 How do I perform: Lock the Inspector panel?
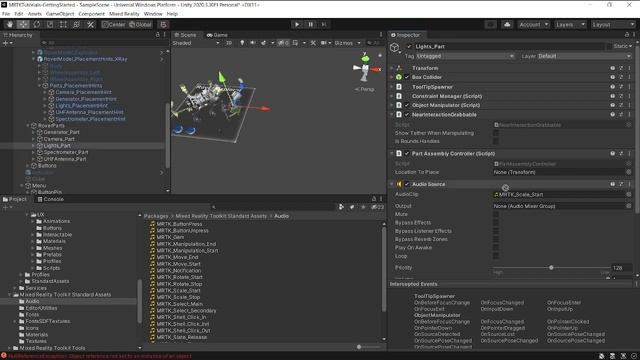[627, 35]
